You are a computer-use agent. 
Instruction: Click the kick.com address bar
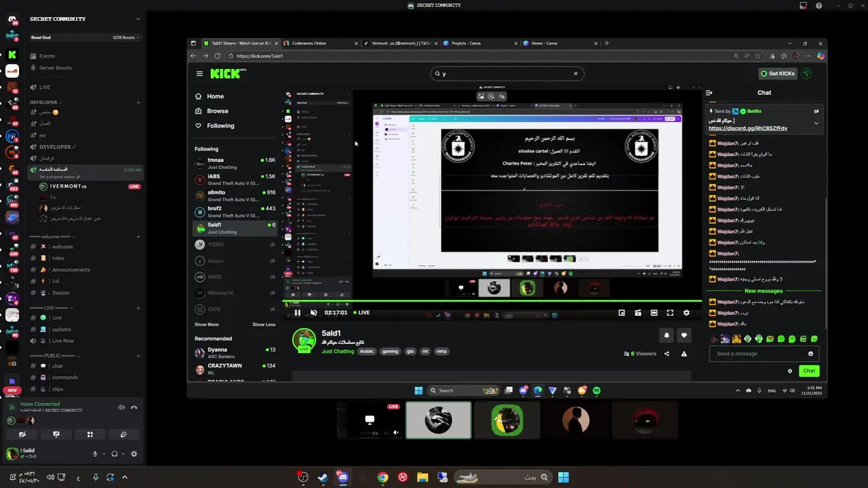click(475, 56)
